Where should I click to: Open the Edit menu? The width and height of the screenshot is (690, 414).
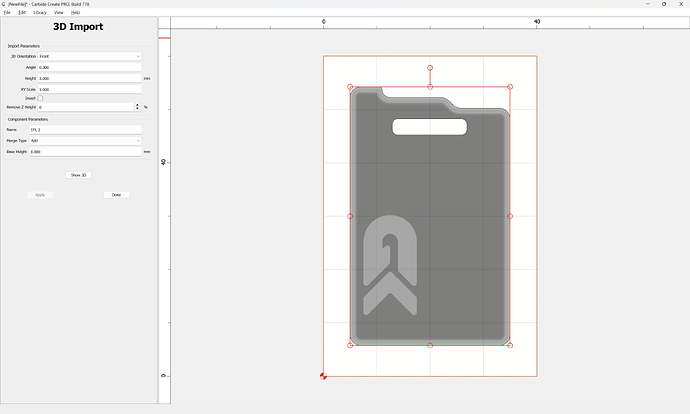[x=22, y=12]
